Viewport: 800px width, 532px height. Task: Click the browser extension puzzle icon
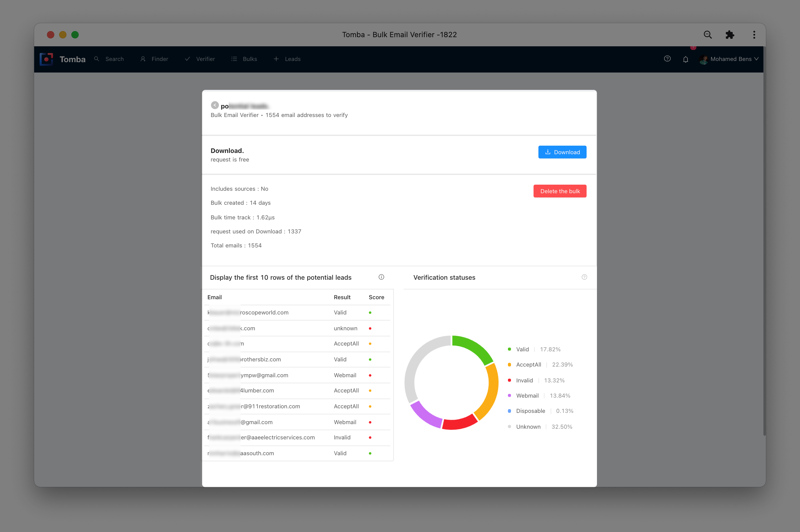(x=729, y=34)
